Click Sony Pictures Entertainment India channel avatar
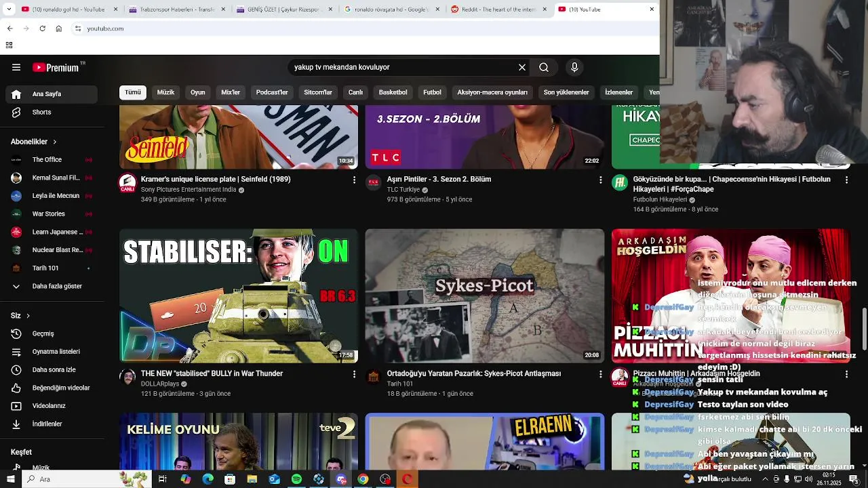Screen dimensions: 868x488 127,182
